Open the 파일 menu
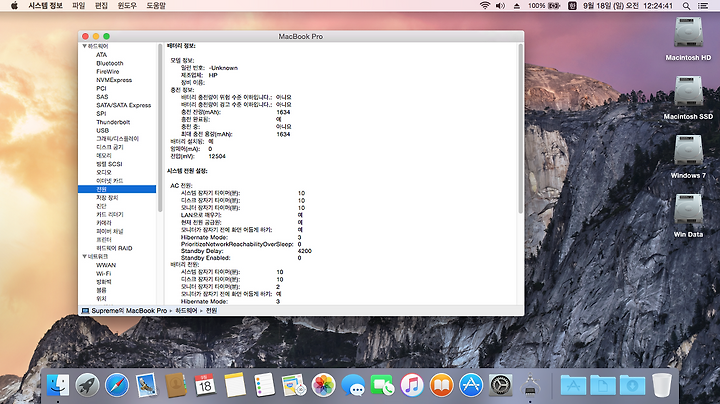Viewport: 720px width, 404px height. click(79, 6)
